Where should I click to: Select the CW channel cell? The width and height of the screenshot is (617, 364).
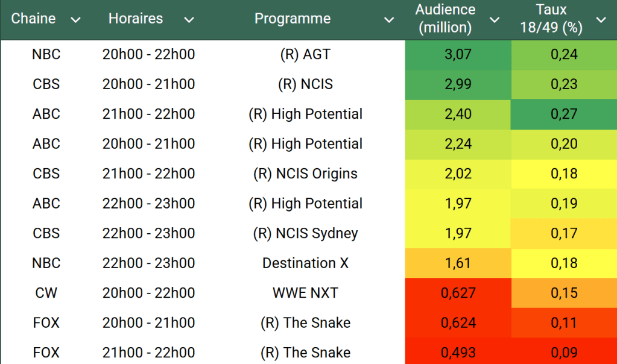46,293
